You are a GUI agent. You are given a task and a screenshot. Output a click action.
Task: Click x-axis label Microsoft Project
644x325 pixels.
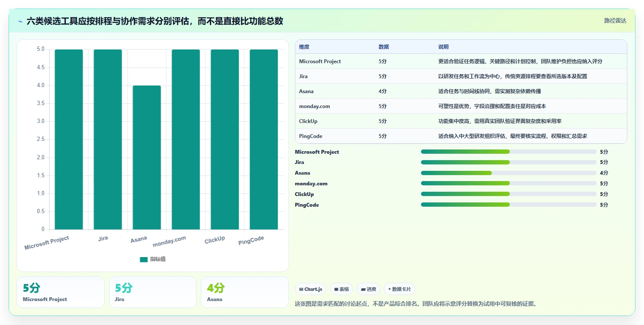[x=47, y=243]
